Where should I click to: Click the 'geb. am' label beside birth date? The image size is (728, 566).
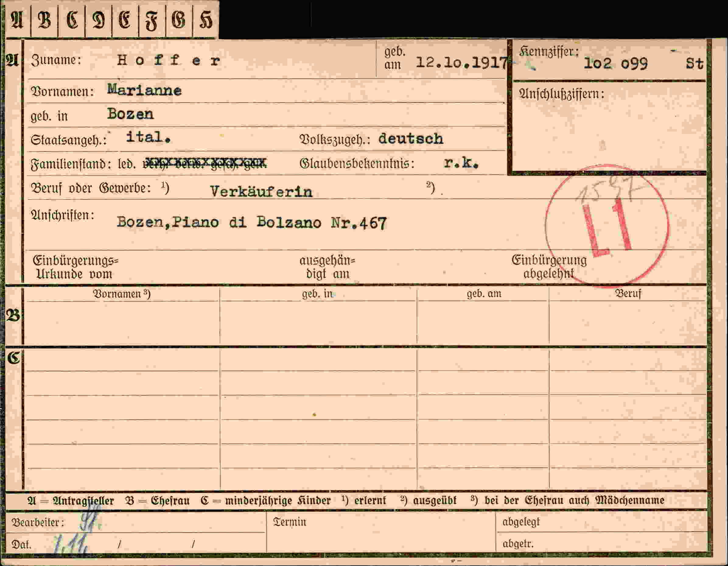point(395,58)
